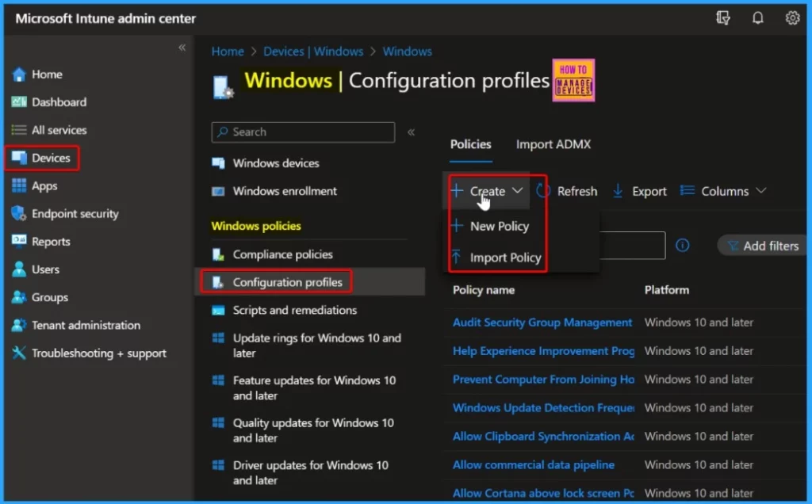
Task: Click the policy search field right of the menu
Action: click(632, 246)
